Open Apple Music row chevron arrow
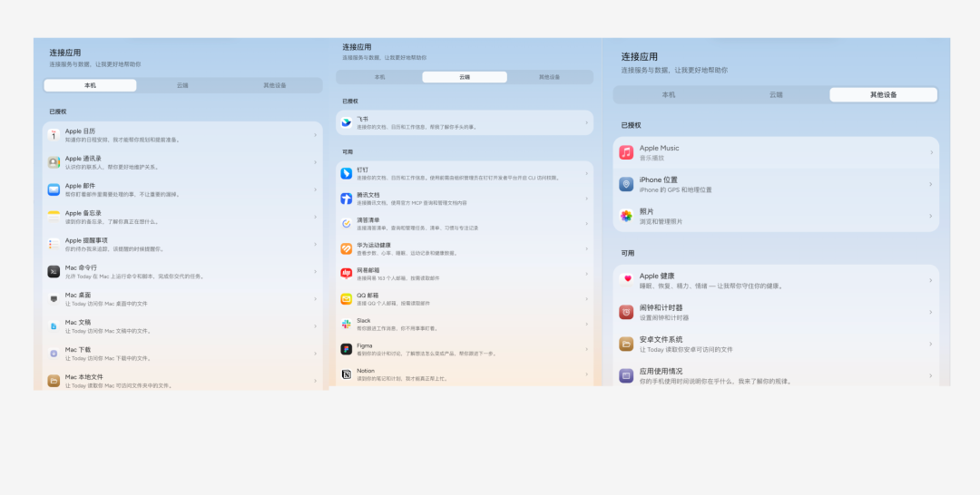Screen dimensions: 980x495 coord(931,152)
